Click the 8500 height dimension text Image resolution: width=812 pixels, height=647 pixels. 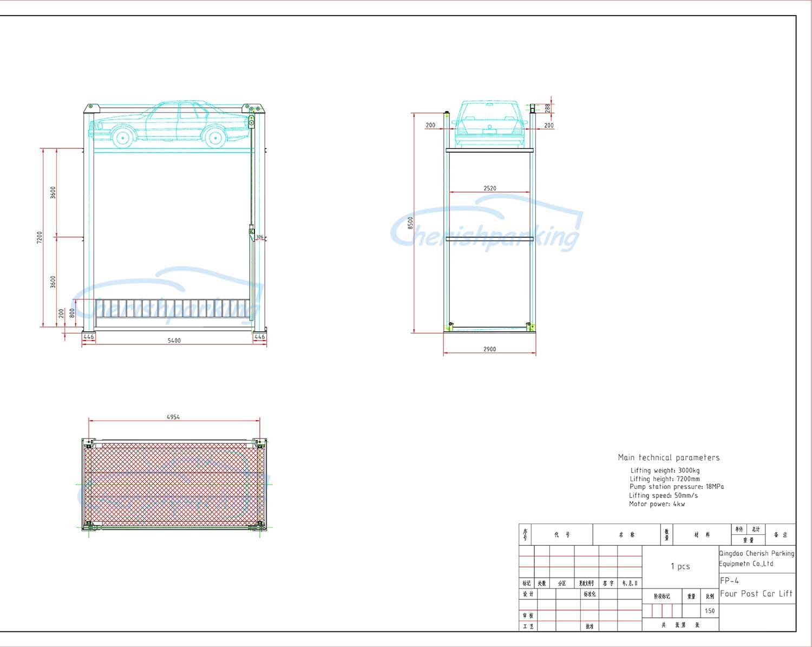pyautogui.click(x=410, y=223)
